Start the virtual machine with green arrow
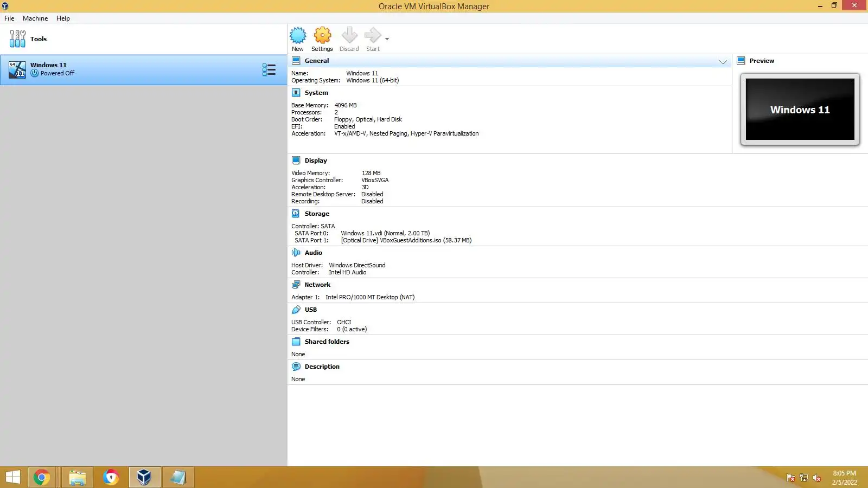 tap(373, 35)
